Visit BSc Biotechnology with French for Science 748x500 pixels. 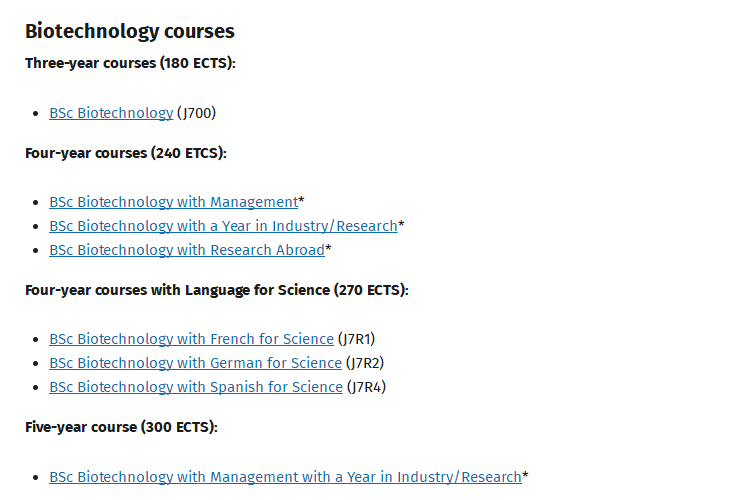191,339
